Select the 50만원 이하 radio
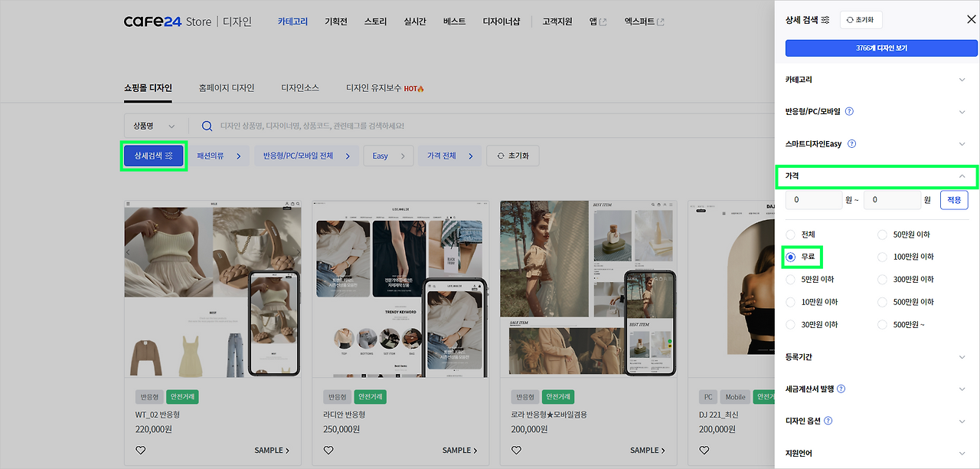980x469 pixels. [883, 235]
